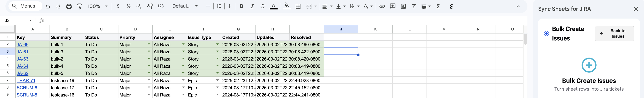Increase decimal places icon

coord(150,6)
